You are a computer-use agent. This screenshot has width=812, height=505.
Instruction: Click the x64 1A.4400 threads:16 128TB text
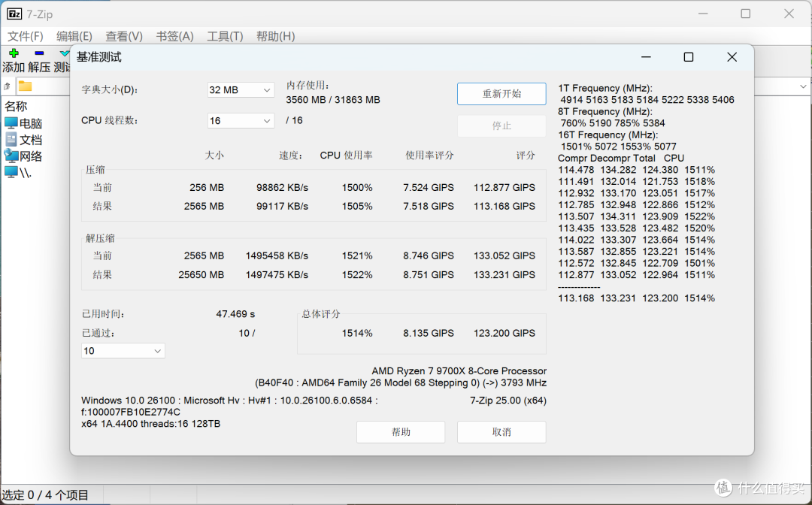[150, 424]
